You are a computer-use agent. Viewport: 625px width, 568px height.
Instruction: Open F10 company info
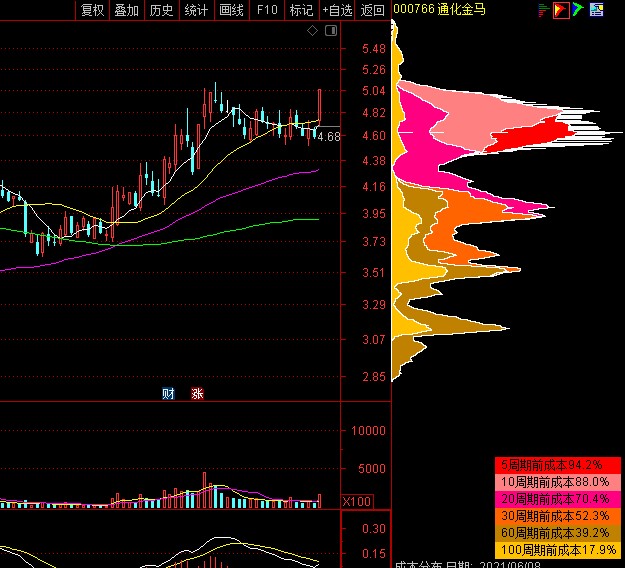tap(267, 10)
